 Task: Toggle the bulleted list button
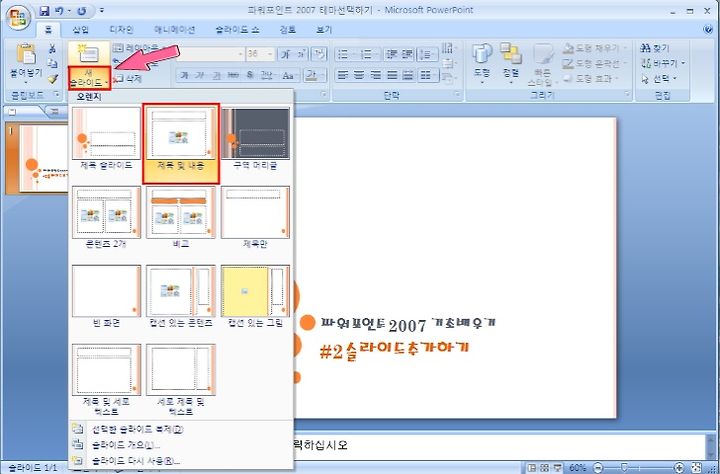[x=345, y=54]
